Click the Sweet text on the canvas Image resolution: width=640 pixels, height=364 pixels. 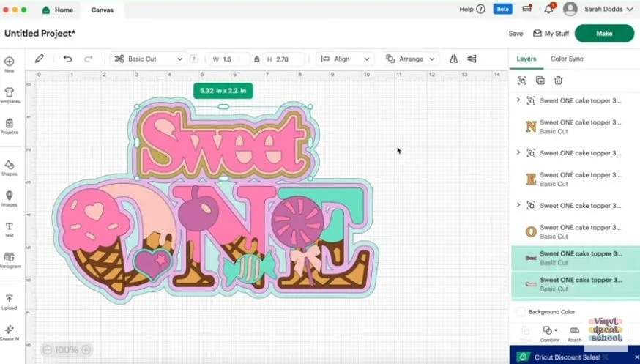click(223, 143)
